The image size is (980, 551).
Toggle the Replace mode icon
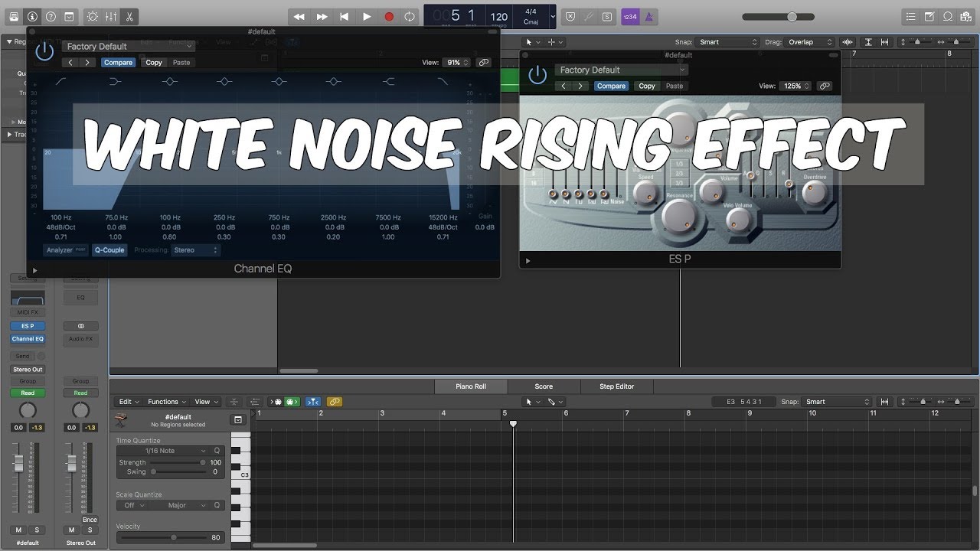(570, 16)
